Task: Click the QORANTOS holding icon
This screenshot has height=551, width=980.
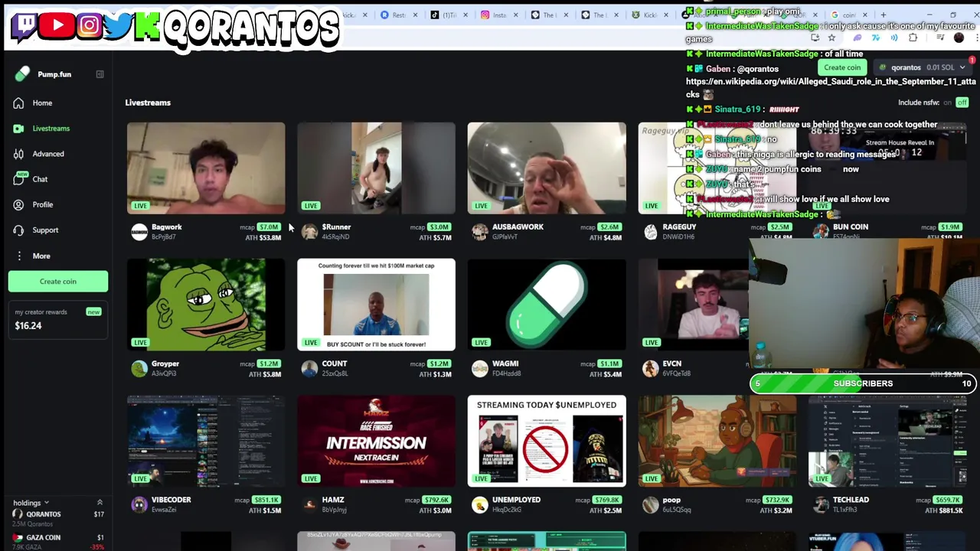Action: click(18, 514)
